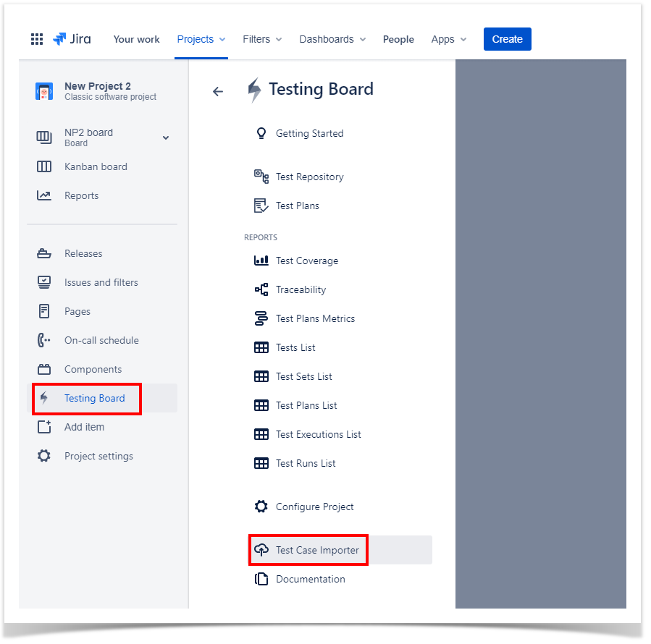Expand the NP2 board chevron
Viewport: 651px width, 644px height.
(x=166, y=137)
